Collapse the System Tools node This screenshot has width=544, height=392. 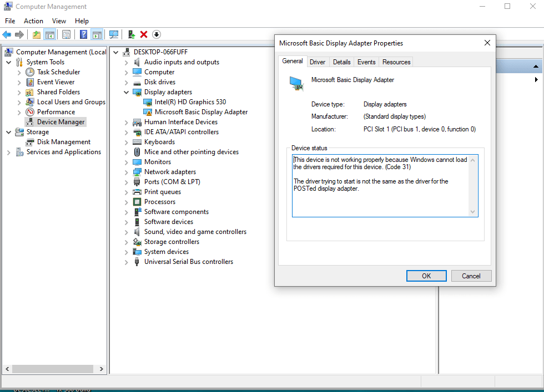(9, 63)
